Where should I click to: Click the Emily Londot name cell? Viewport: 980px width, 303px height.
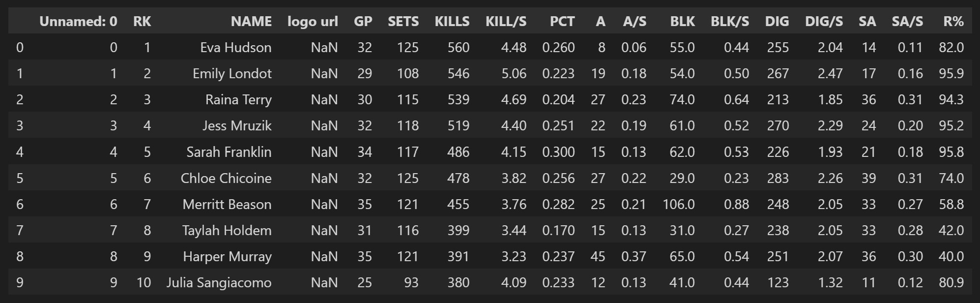point(232,74)
